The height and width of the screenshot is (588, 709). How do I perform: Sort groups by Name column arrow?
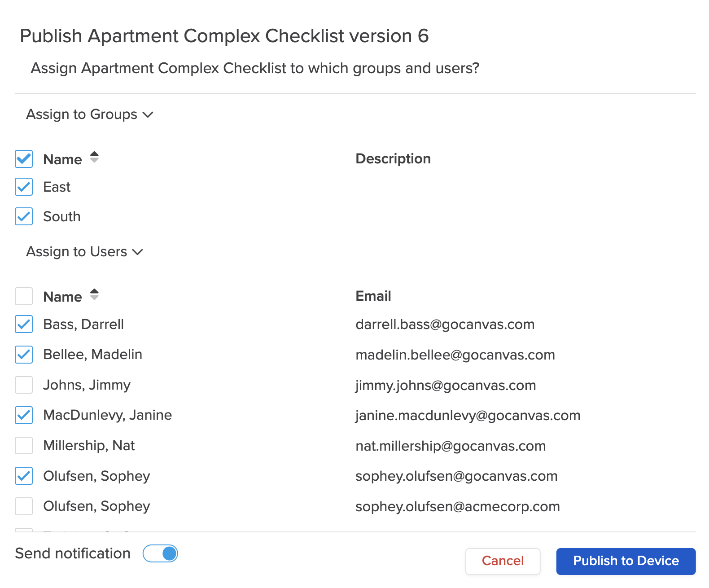[94, 158]
